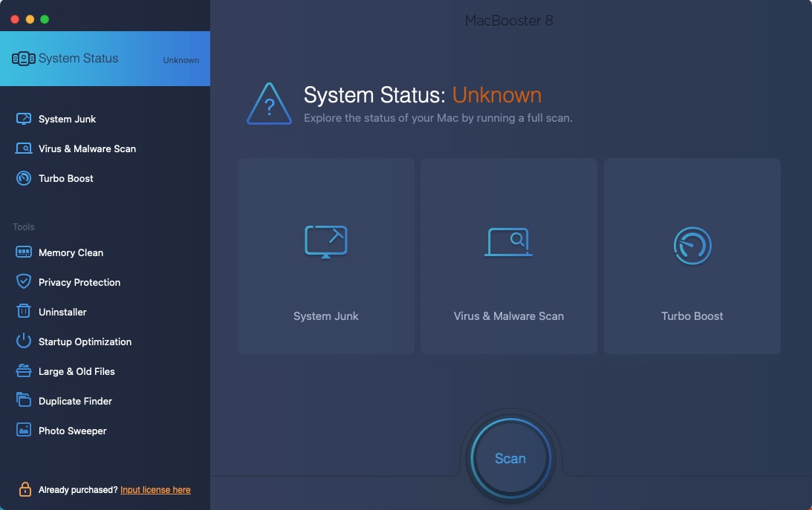Click the Uninstaller trash can icon

23,311
